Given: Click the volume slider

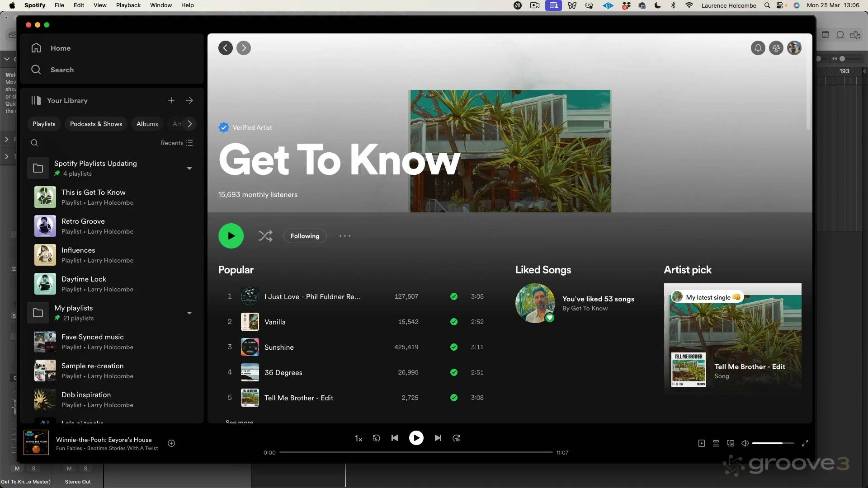Looking at the screenshot, I should click(x=773, y=443).
